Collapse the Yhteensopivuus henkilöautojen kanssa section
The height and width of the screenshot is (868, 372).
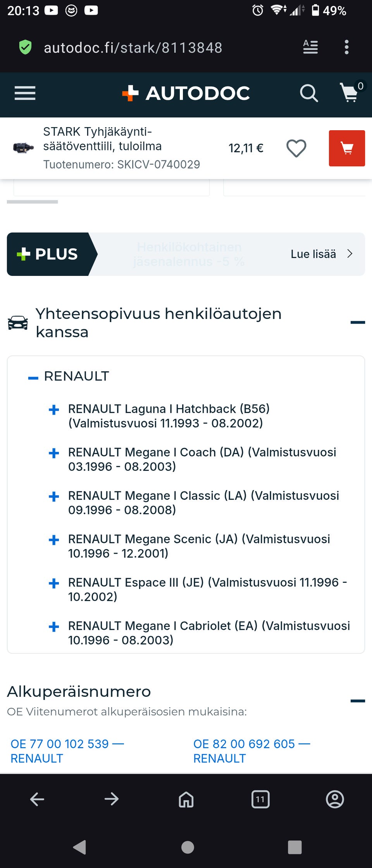coord(357,322)
